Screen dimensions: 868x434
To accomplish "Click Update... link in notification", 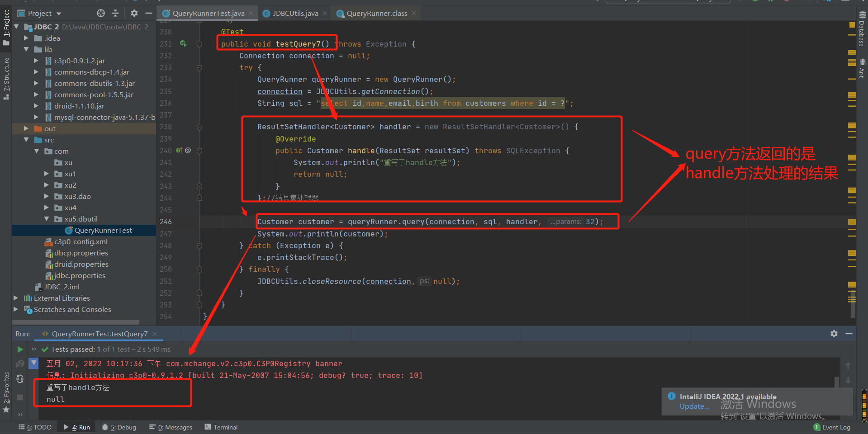I will coord(694,406).
